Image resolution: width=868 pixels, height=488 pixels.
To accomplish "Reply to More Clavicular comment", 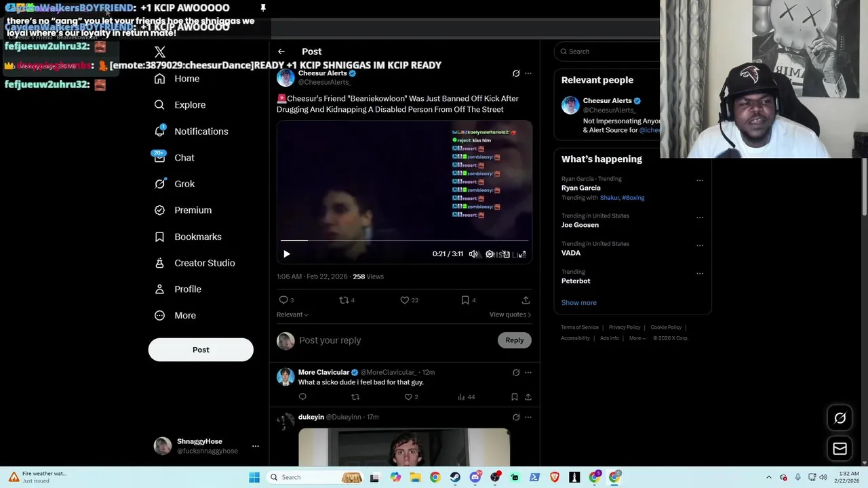I will (x=302, y=397).
